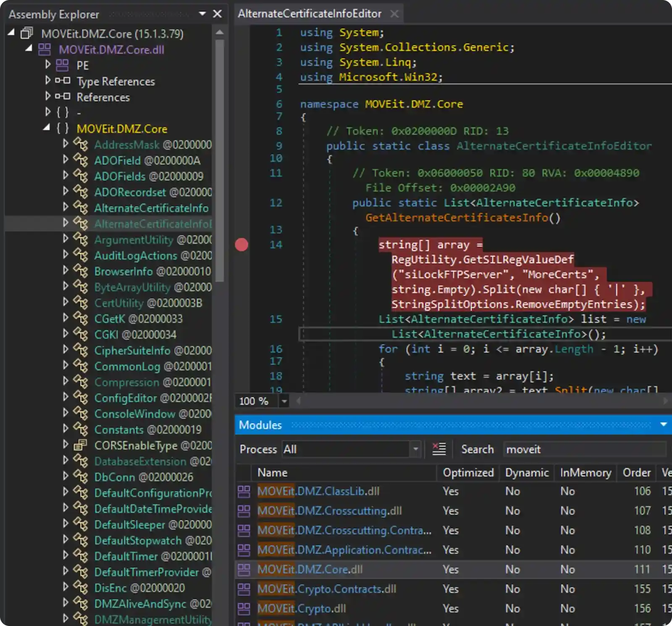This screenshot has height=626, width=672.
Task: Open the zoom level dropdown near 100%
Action: pos(284,401)
